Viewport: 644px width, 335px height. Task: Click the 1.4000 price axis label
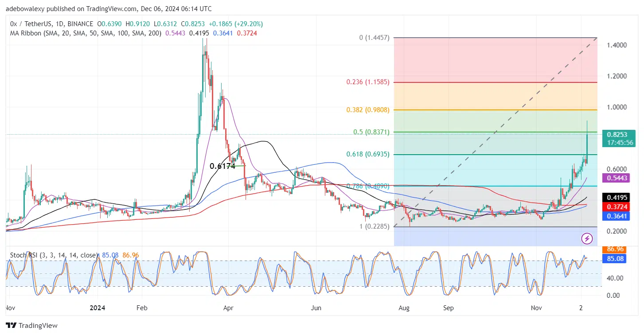coord(617,45)
